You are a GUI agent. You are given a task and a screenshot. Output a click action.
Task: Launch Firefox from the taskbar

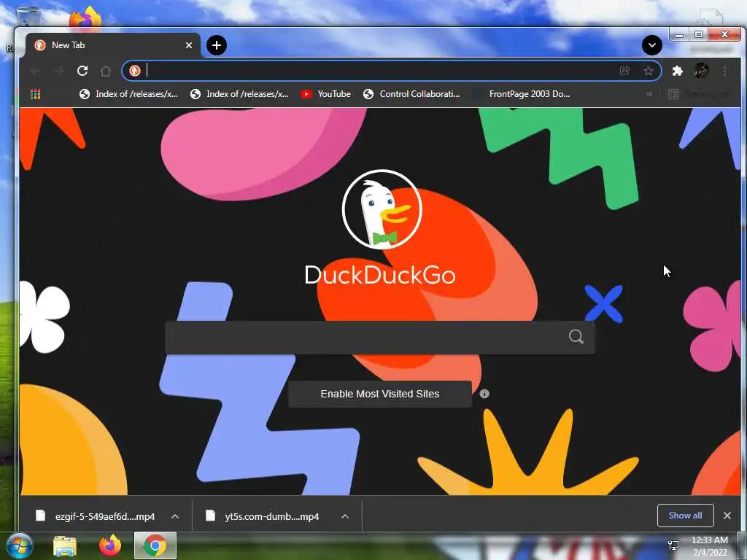click(x=110, y=545)
